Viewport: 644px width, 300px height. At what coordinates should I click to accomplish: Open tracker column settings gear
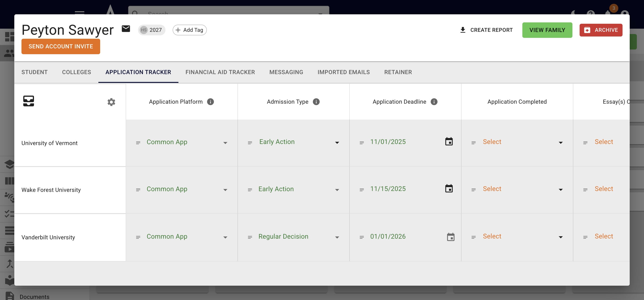click(111, 102)
